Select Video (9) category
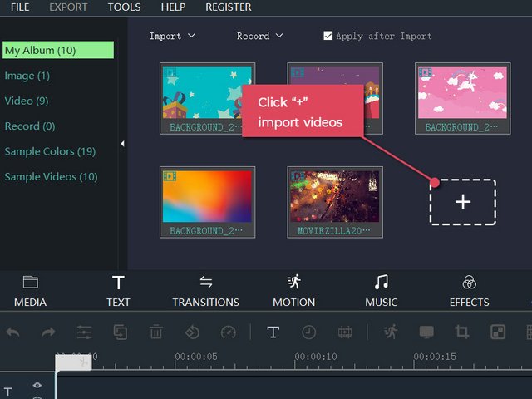Image resolution: width=532 pixels, height=399 pixels. point(27,101)
